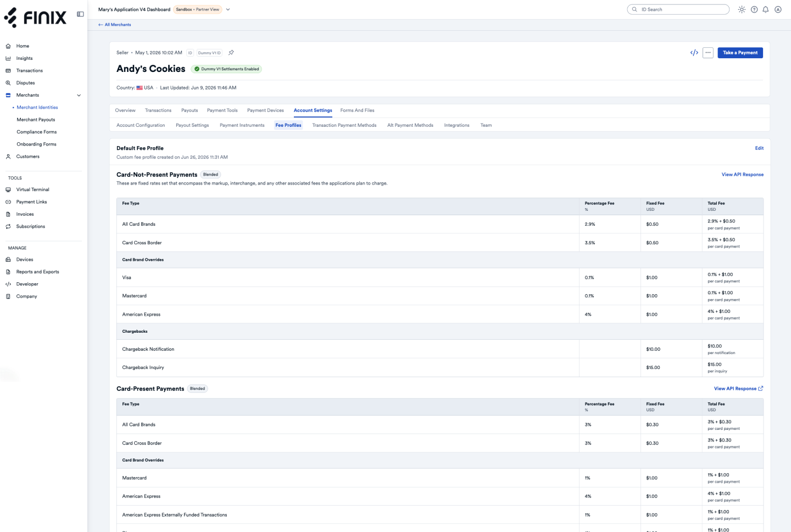
Task: Click the Finix logo
Action: tap(35, 18)
